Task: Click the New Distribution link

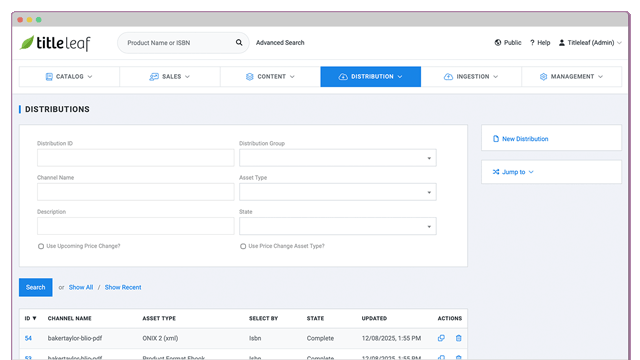Action: 525,139
